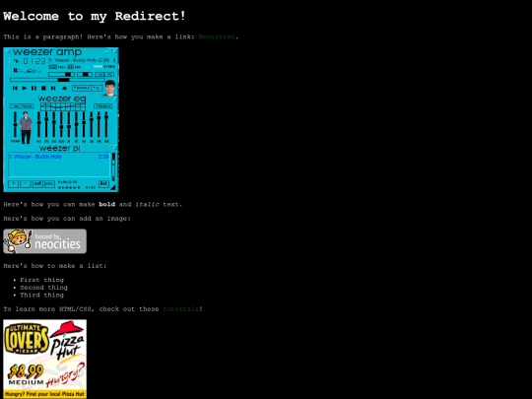Screen dimensions: 532x399
Task: Toggle the repeat button next to shuffle
Action: point(97,88)
